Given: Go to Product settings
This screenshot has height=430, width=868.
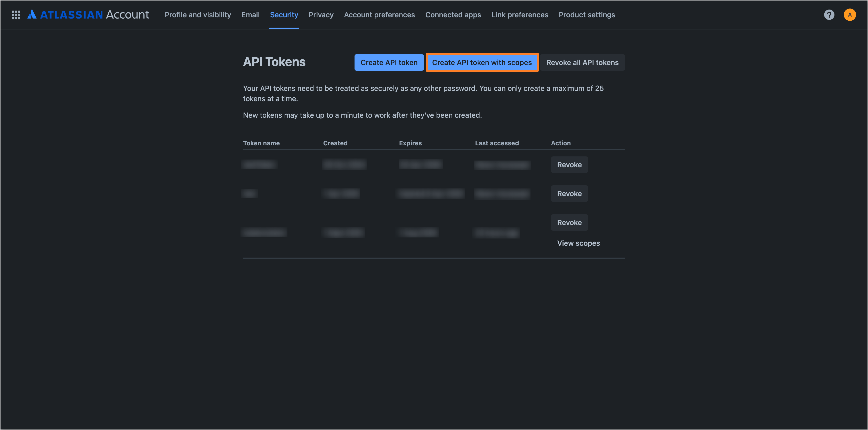Looking at the screenshot, I should (587, 14).
